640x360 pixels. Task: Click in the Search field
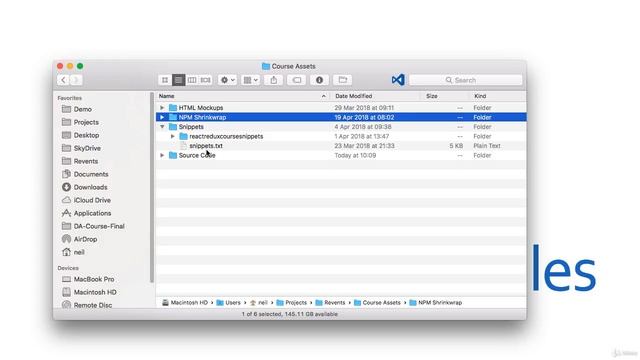[466, 80]
